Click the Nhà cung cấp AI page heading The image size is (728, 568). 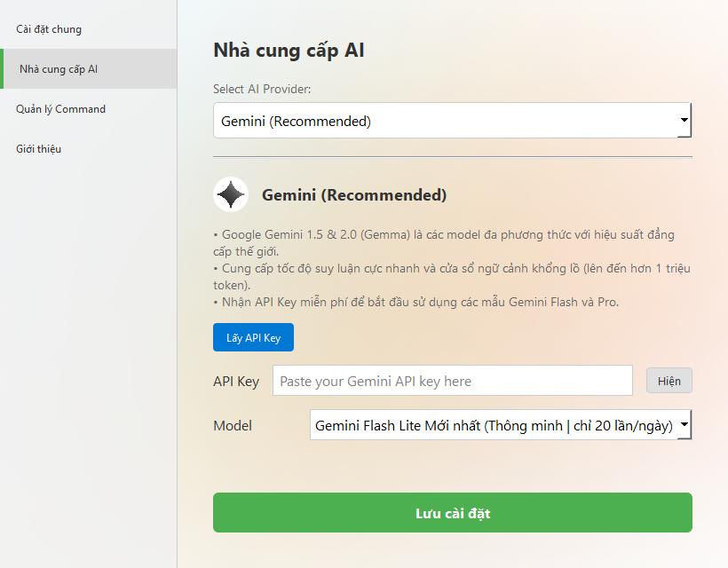tap(289, 50)
